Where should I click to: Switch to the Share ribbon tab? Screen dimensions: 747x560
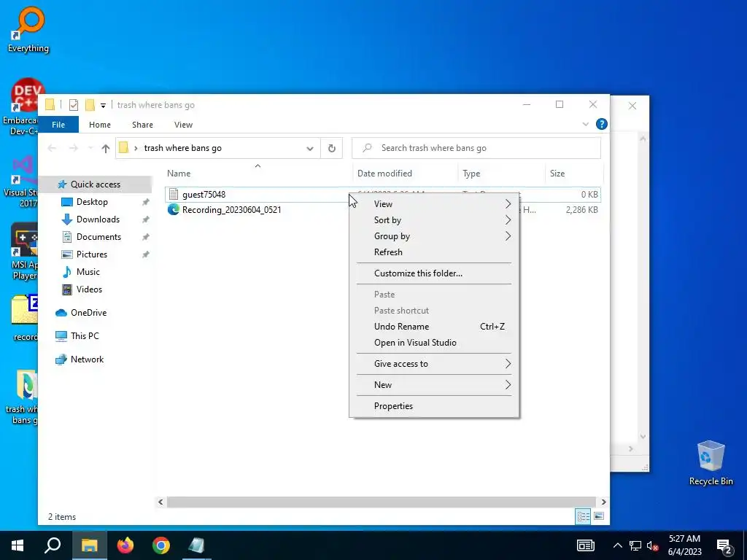click(x=142, y=125)
